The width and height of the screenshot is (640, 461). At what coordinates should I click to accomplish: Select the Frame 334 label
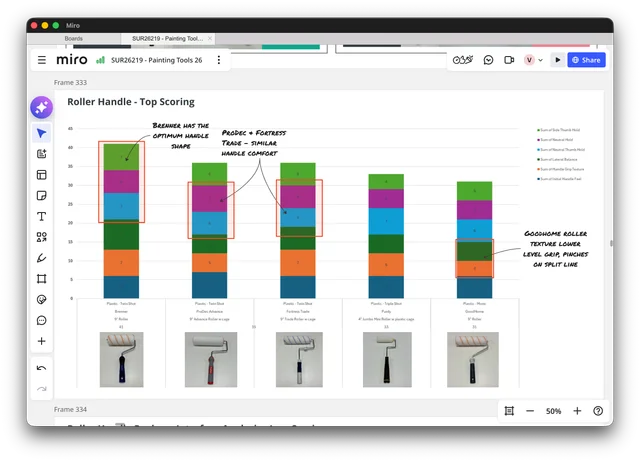70,409
